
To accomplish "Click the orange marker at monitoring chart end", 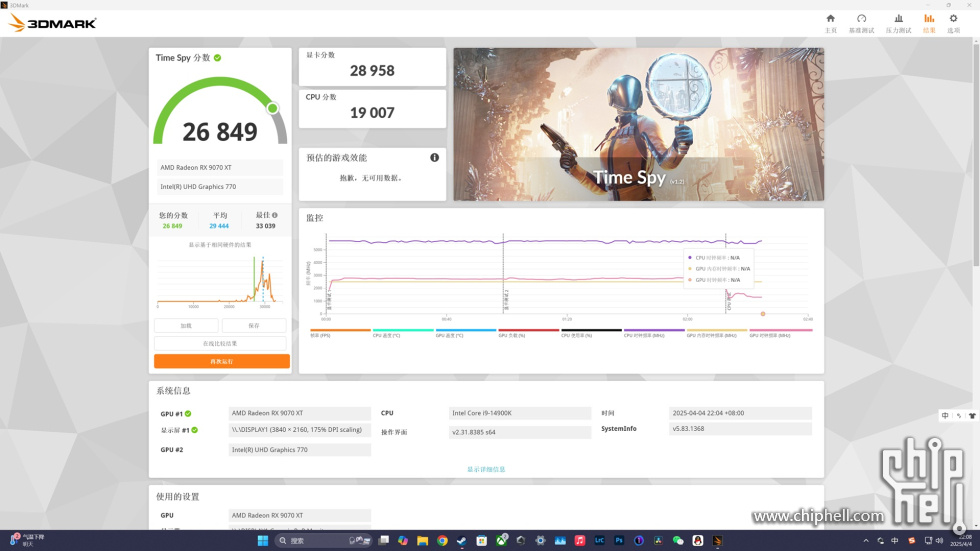I will pos(762,314).
